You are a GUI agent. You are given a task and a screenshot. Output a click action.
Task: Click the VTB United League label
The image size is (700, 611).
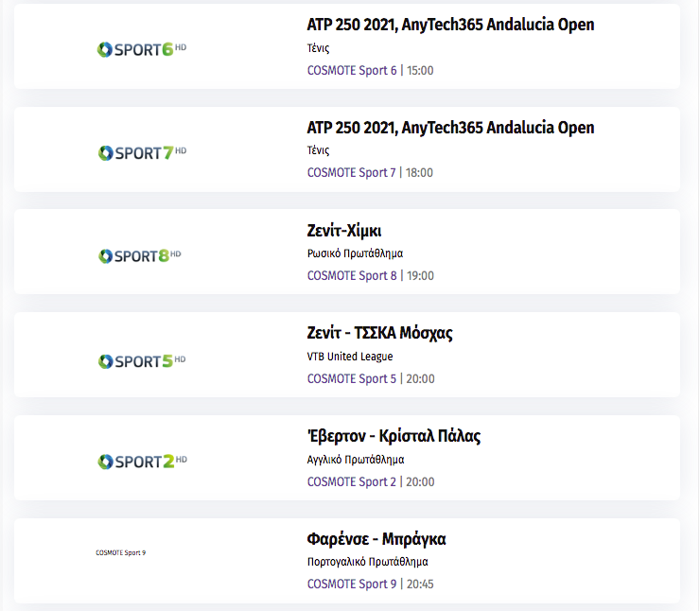coord(350,357)
